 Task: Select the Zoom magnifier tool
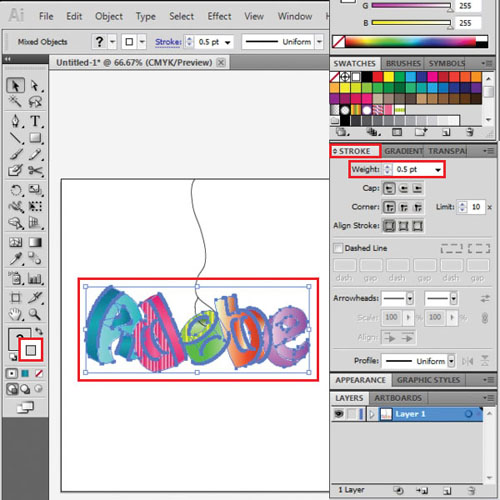pyautogui.click(x=35, y=314)
